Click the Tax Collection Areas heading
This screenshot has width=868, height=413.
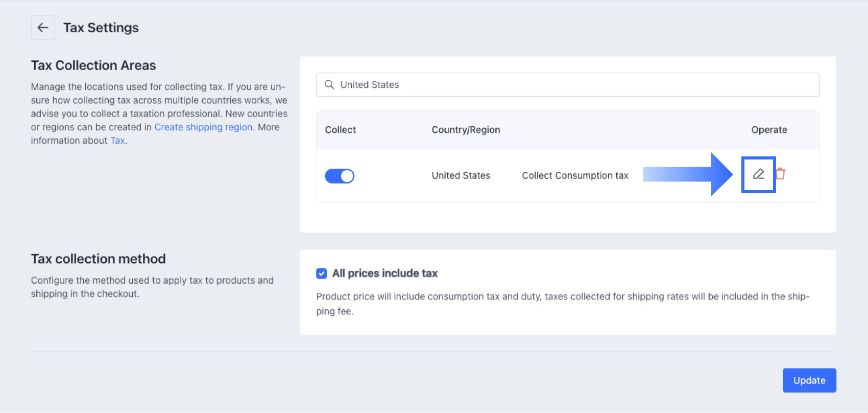click(x=93, y=65)
